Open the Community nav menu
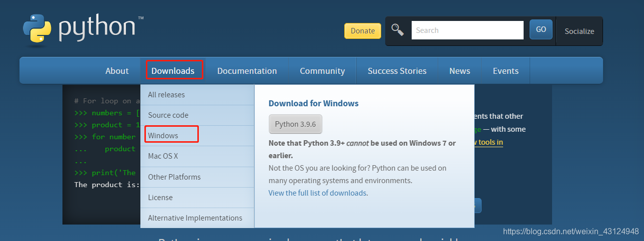Screen dimensions: 644x241 point(322,71)
